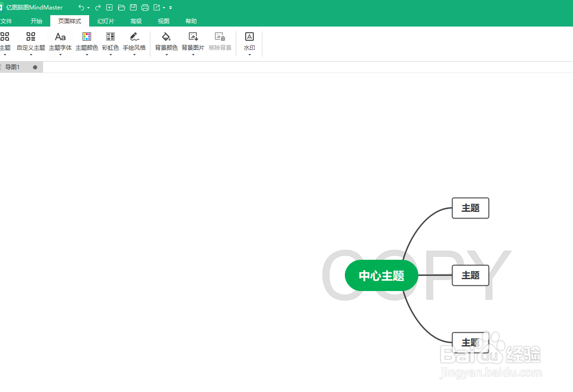Switch to the 开始 ribbon tab

[x=37, y=21]
